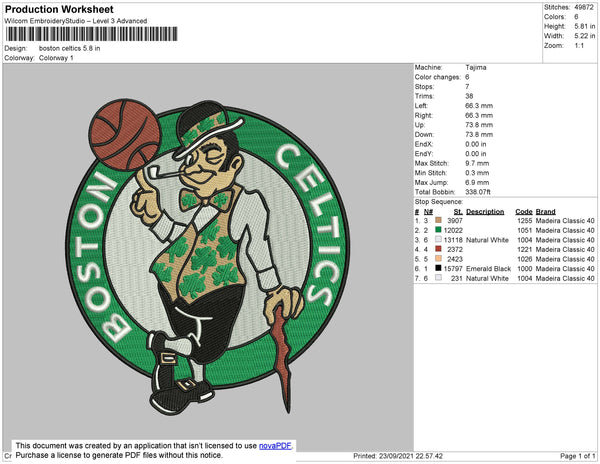Select 'Wilcom EmbroideryStudio – Level 3 Advanced' text

coord(76,21)
